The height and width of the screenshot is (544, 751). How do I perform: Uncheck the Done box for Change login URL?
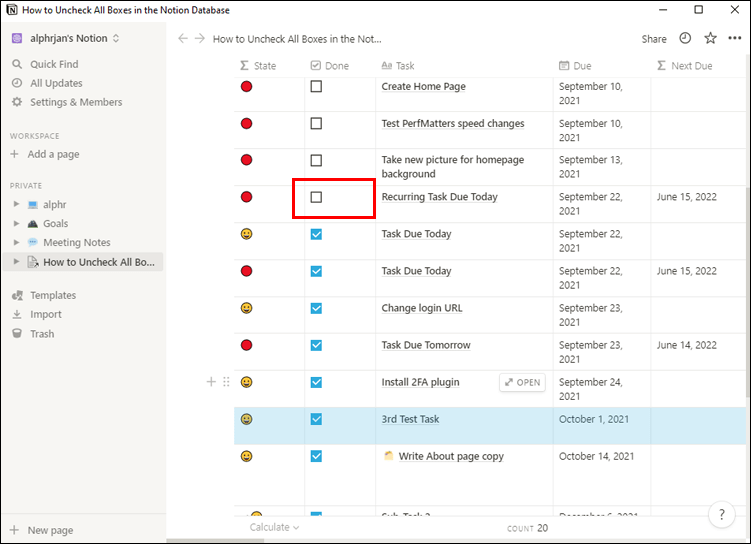[x=316, y=308]
